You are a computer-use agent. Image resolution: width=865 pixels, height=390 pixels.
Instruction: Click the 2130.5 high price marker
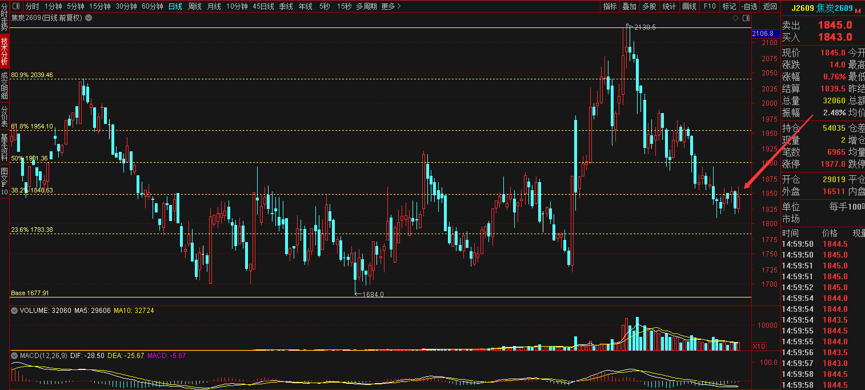coord(644,26)
